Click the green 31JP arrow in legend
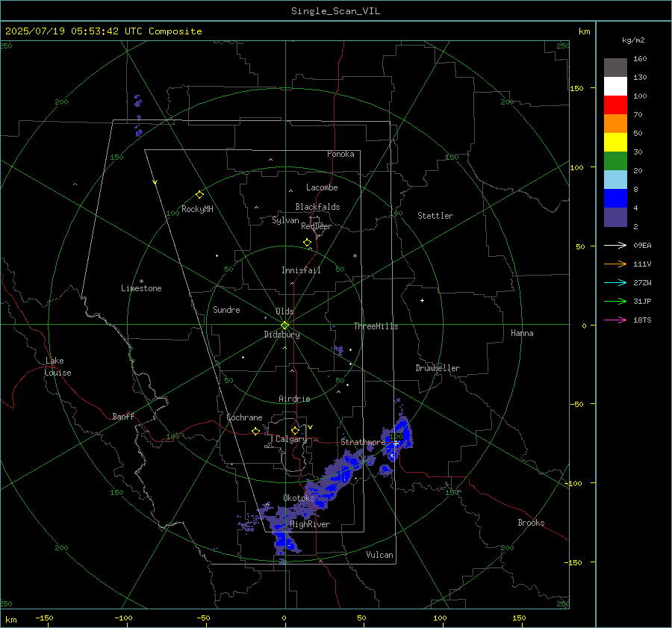672x628 pixels. pyautogui.click(x=615, y=302)
